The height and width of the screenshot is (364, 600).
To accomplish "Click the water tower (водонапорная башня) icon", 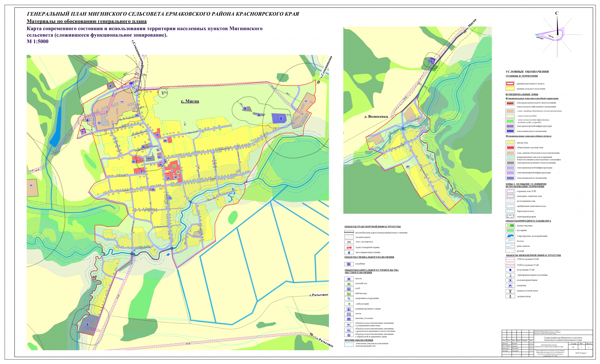I will click(510, 280).
